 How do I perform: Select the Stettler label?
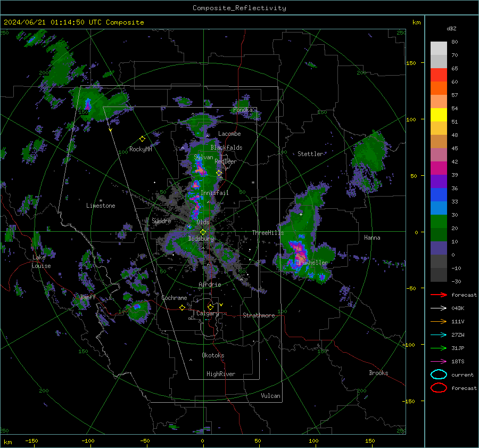pyautogui.click(x=310, y=154)
